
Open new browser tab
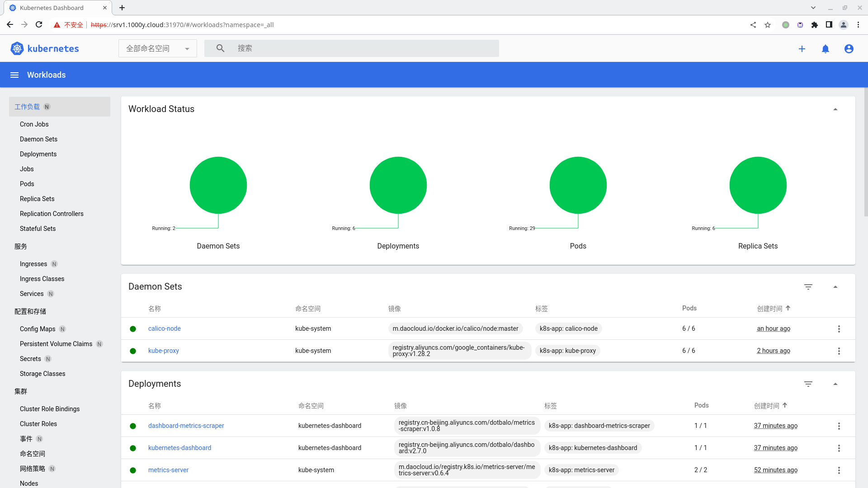(x=122, y=8)
